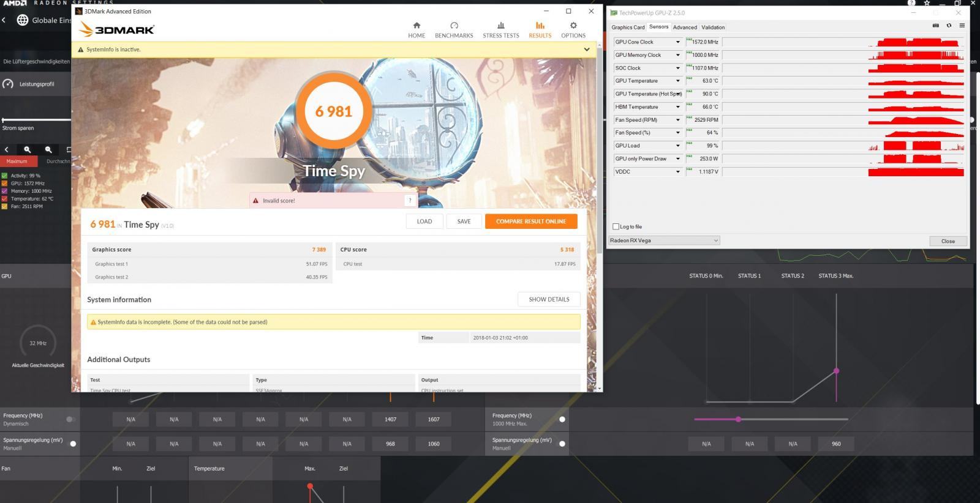
Task: Click the memory frequency slider handle
Action: (738, 419)
